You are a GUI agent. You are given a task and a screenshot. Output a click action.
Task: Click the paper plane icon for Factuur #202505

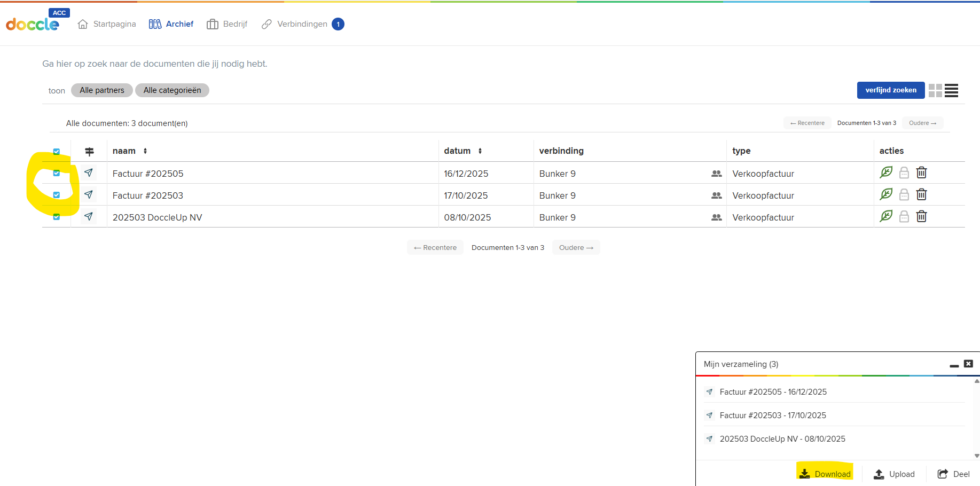89,173
